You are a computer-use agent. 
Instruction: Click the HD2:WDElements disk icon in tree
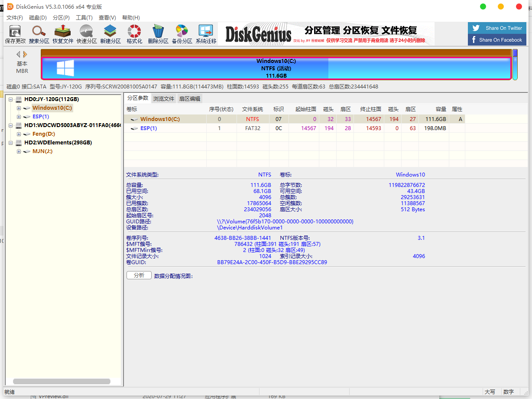tap(19, 143)
